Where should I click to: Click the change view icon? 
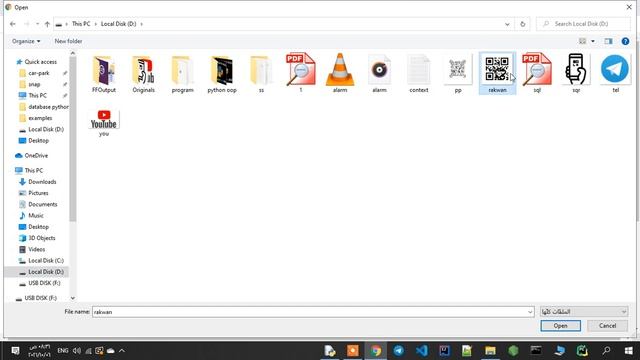point(582,41)
